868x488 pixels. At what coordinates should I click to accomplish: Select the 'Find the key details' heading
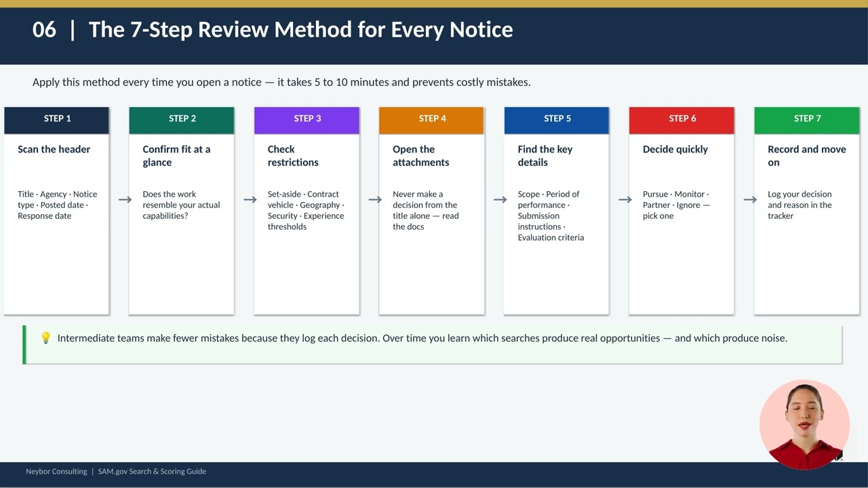545,156
